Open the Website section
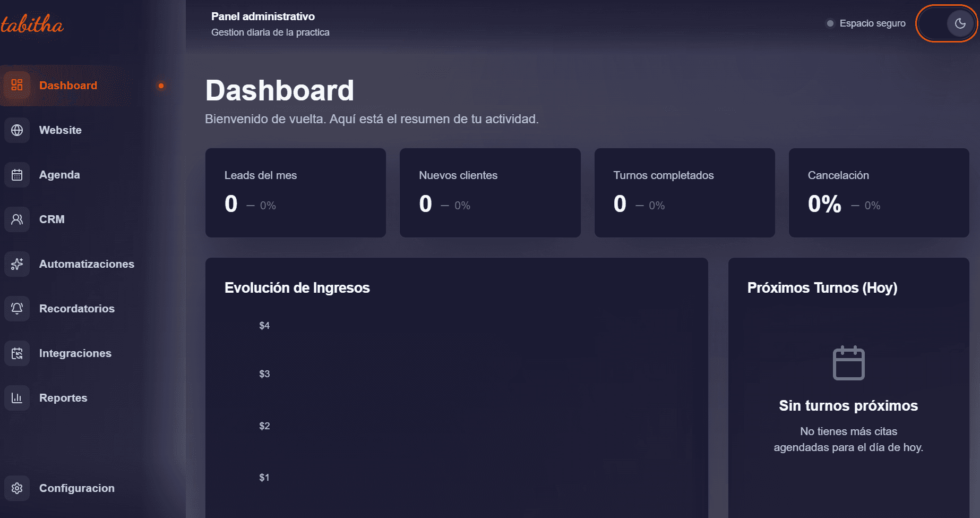This screenshot has width=980, height=518. pos(85,130)
